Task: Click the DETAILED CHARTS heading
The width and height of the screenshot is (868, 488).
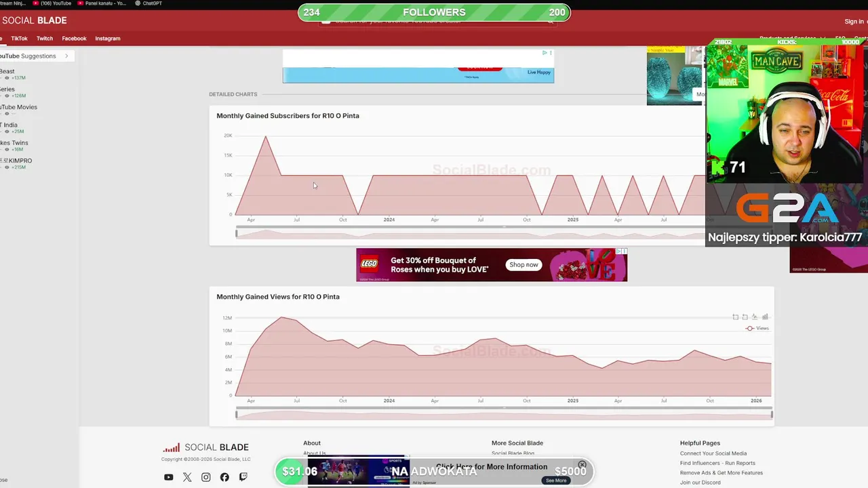Action: coord(233,94)
